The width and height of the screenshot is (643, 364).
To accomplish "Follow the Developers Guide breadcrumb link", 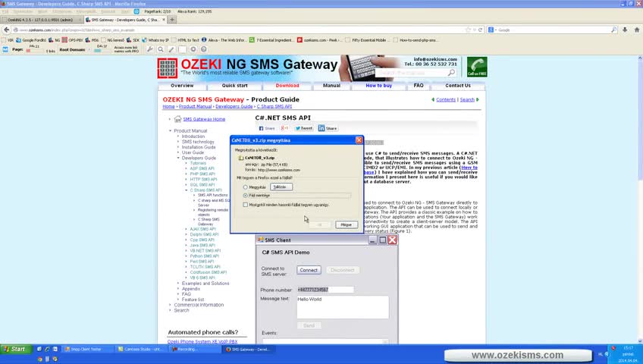I will coord(234,106).
